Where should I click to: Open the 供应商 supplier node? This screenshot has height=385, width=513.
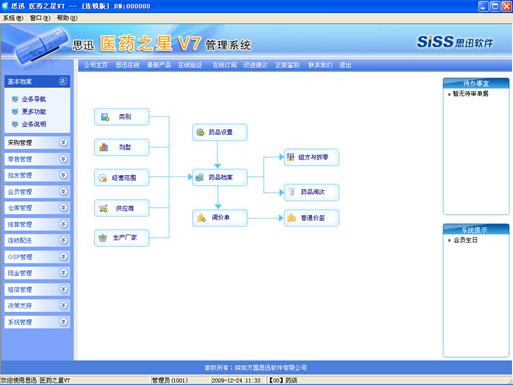[122, 208]
